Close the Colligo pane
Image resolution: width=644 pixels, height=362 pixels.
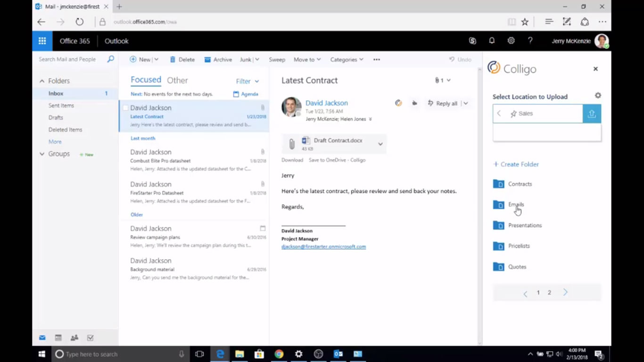pyautogui.click(x=595, y=69)
